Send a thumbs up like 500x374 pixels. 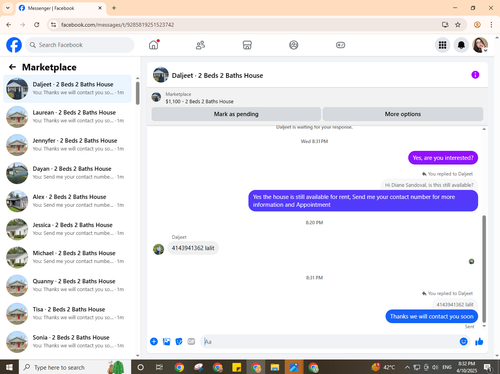click(479, 341)
